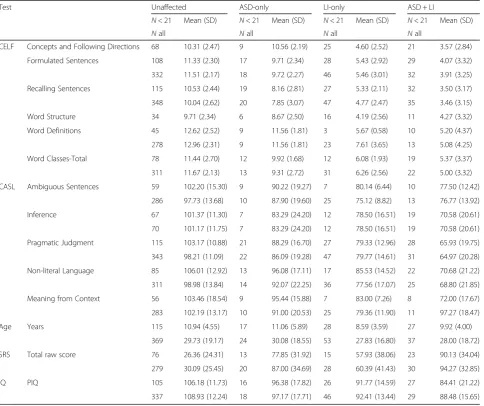Click the N count '278'
Screen dimensions: 484x406
[157, 145]
